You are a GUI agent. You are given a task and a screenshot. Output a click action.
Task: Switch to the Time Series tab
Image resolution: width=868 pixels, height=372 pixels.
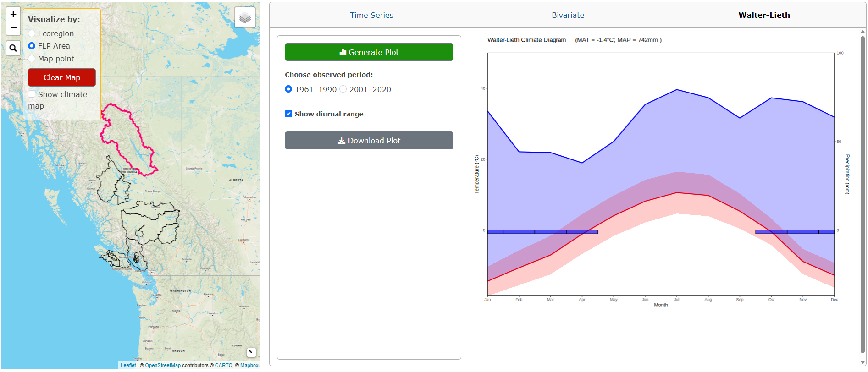coord(371,15)
